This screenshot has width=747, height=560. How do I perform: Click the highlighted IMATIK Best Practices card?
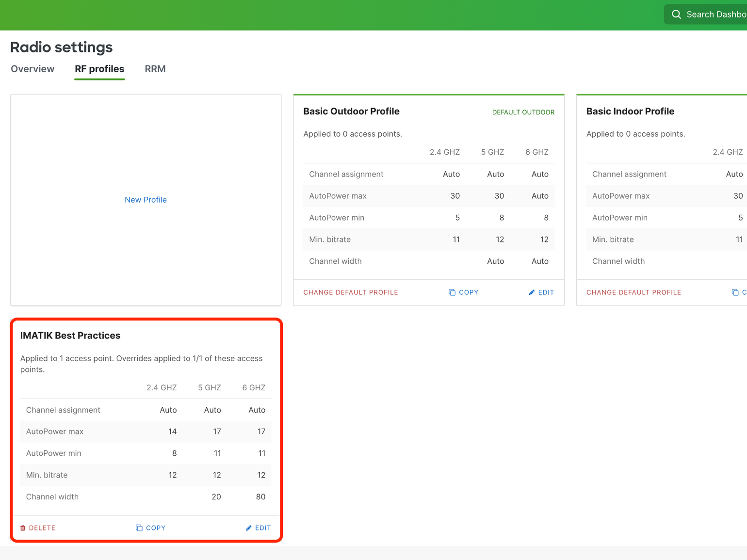pos(146,429)
